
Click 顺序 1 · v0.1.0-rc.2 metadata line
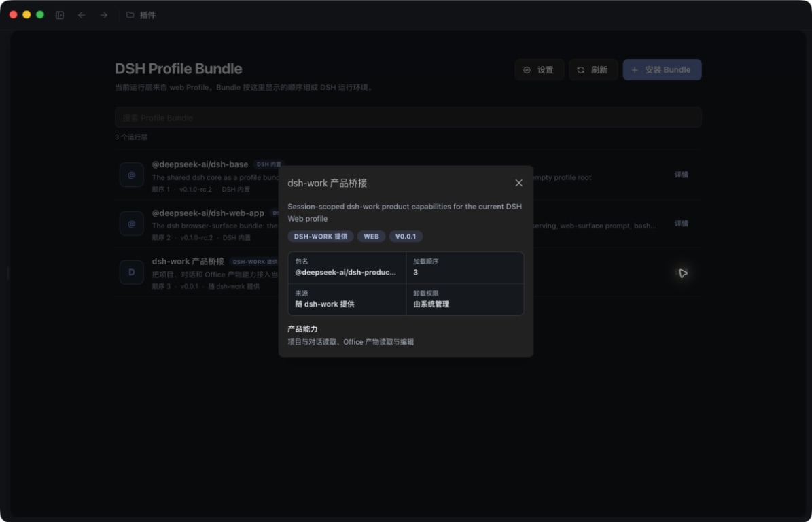[x=201, y=190]
